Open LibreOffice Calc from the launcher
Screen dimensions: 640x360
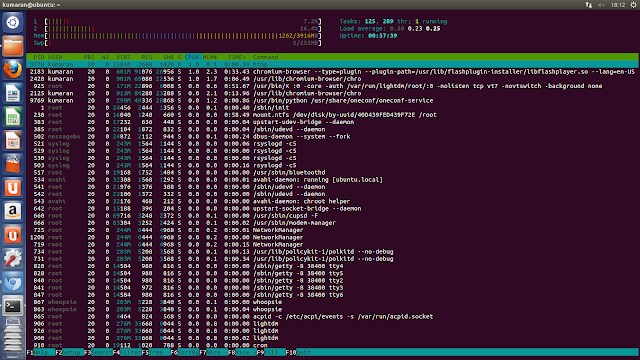pos(13,117)
